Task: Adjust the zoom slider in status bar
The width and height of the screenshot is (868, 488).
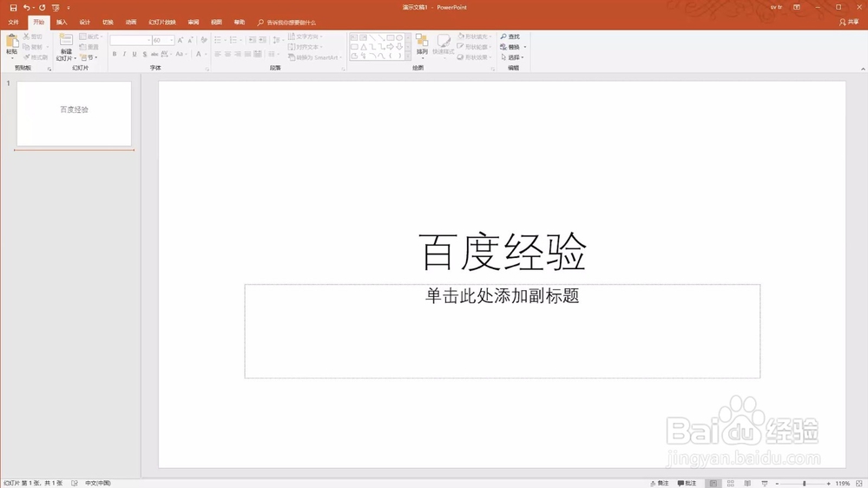Action: pyautogui.click(x=804, y=484)
